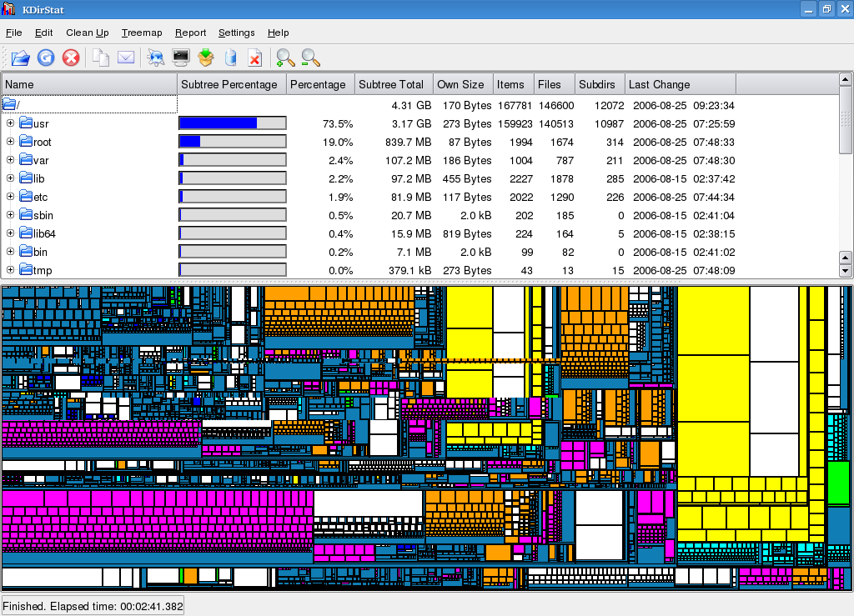
Task: Click the delete file red X icon
Action: (x=255, y=58)
